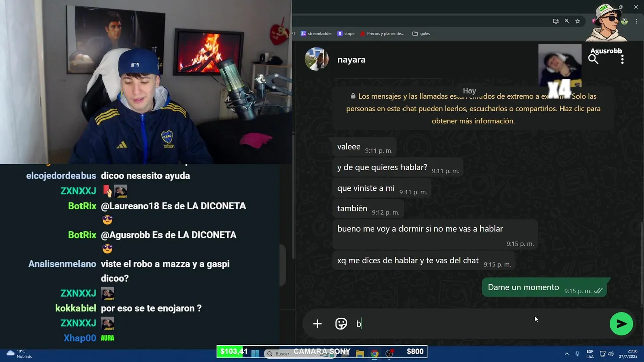
Task: Open the stripe bookmark
Action: [346, 34]
